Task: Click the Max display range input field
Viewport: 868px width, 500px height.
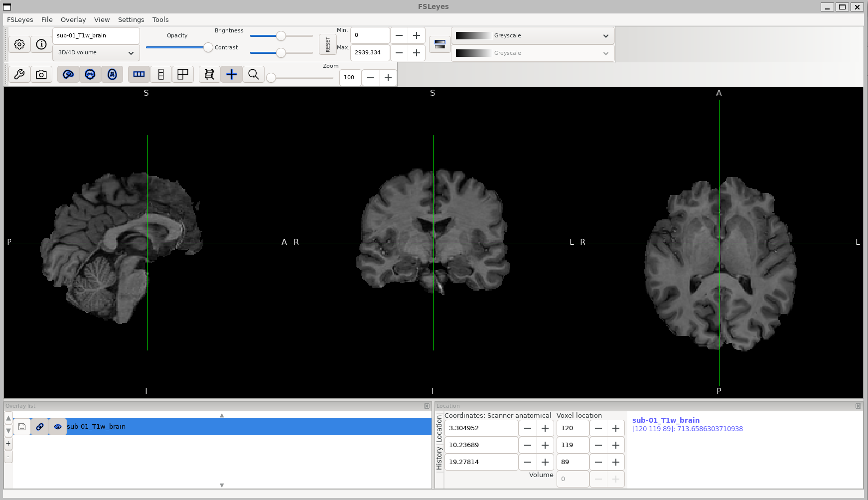Action: (370, 52)
